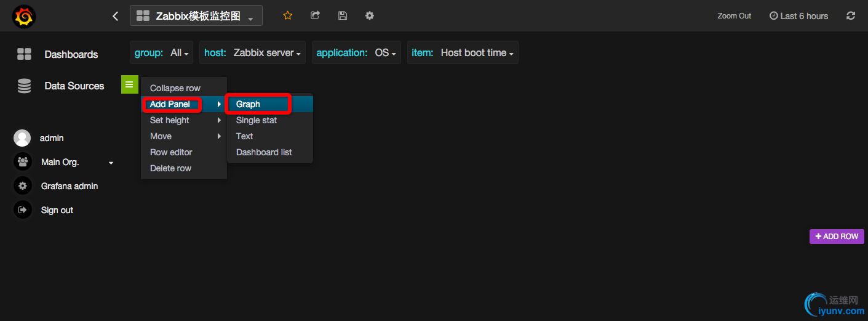The width and height of the screenshot is (868, 321).
Task: Click the Grafana logo icon
Action: pos(23,16)
